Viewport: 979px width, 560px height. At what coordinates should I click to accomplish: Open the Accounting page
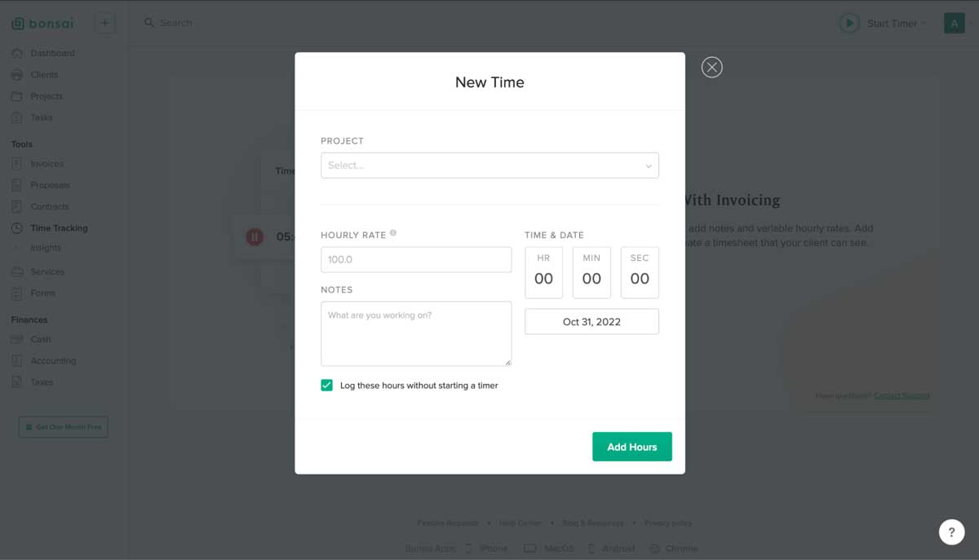pos(55,360)
